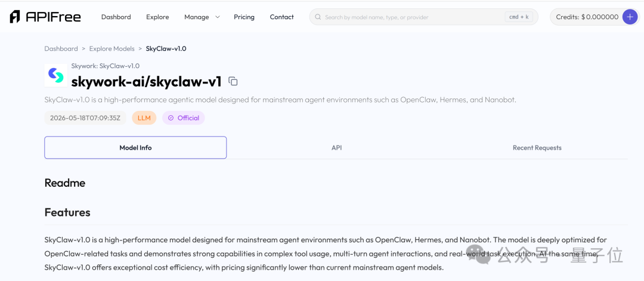The width and height of the screenshot is (644, 281).
Task: Expand the Manage dropdown menu
Action: pyautogui.click(x=202, y=17)
